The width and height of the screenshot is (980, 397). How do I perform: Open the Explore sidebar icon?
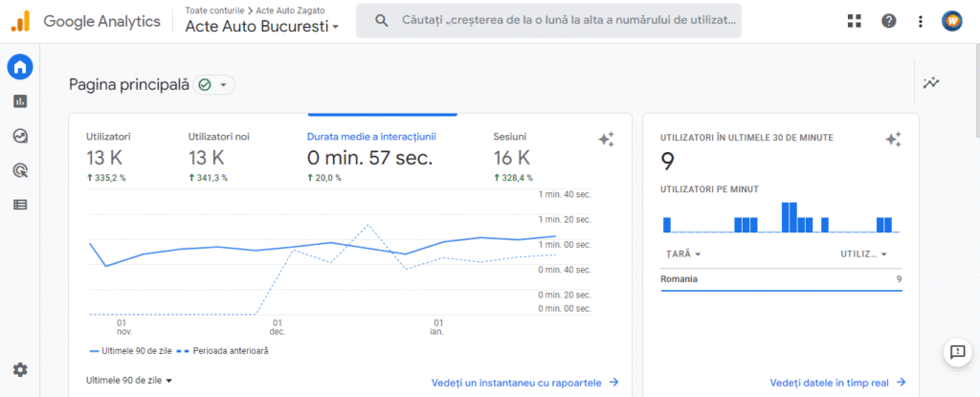20,136
